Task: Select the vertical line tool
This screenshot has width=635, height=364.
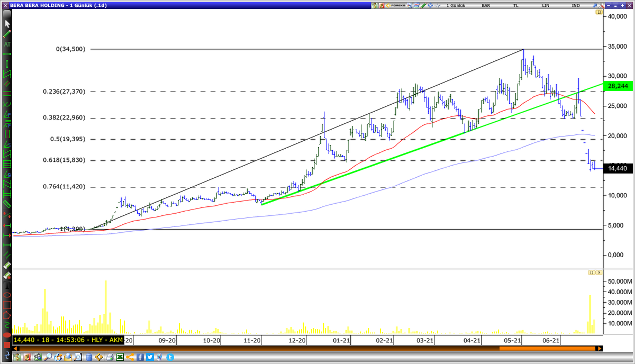Action: coord(7,63)
